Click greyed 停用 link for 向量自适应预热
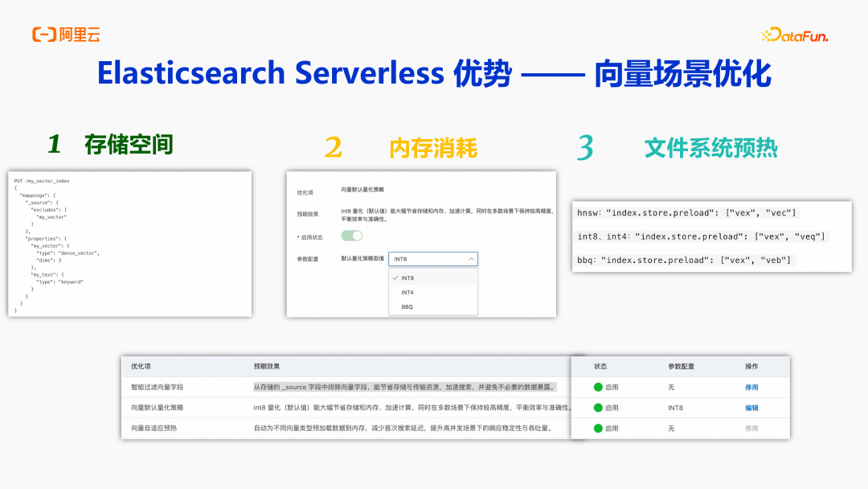Screen dimensions: 868x489 pyautogui.click(x=751, y=428)
